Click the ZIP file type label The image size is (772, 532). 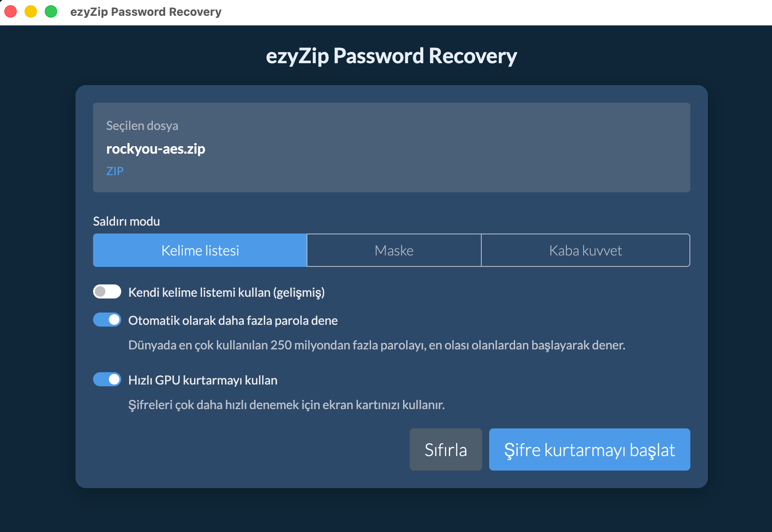[115, 171]
